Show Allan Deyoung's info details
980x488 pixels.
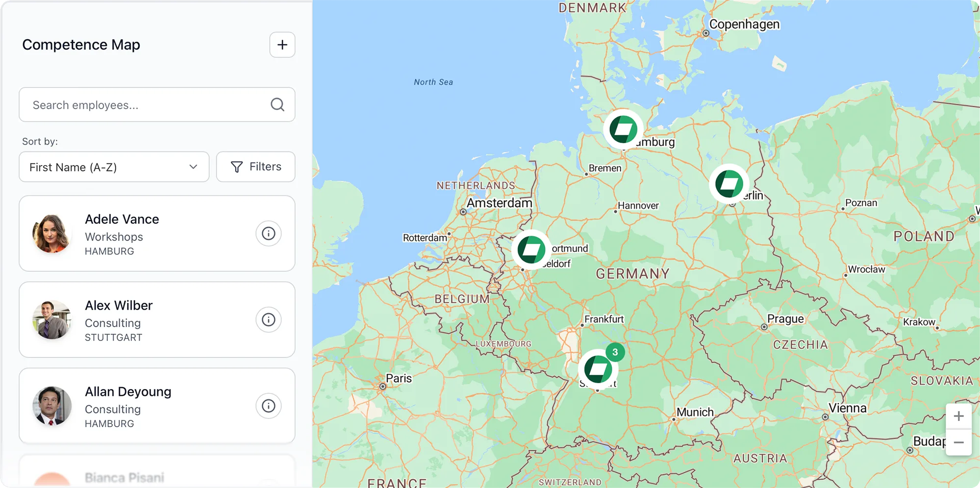point(268,406)
